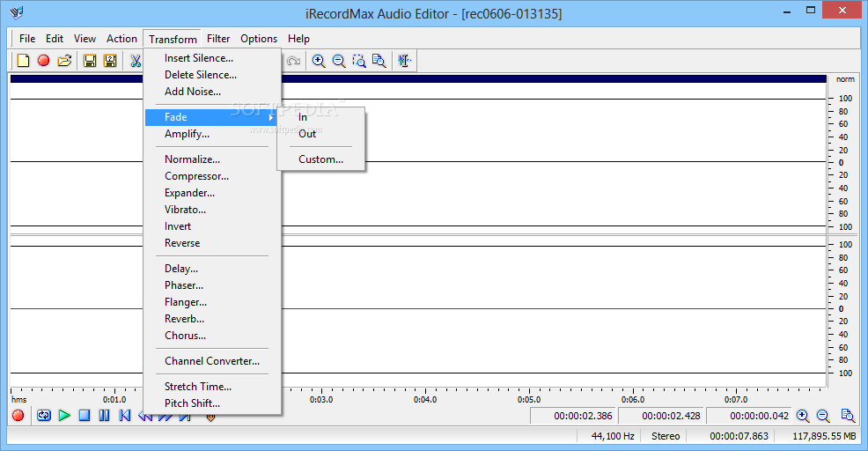Open the File menu
This screenshot has height=451, width=868.
27,38
